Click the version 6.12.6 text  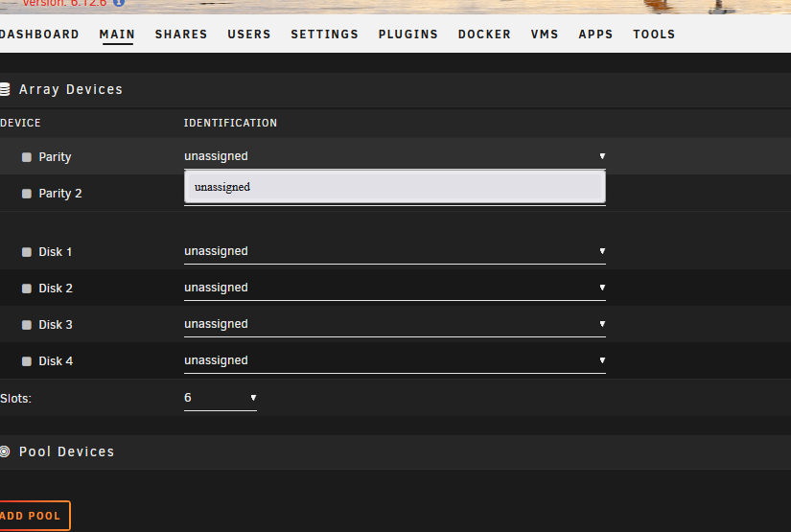click(x=64, y=3)
